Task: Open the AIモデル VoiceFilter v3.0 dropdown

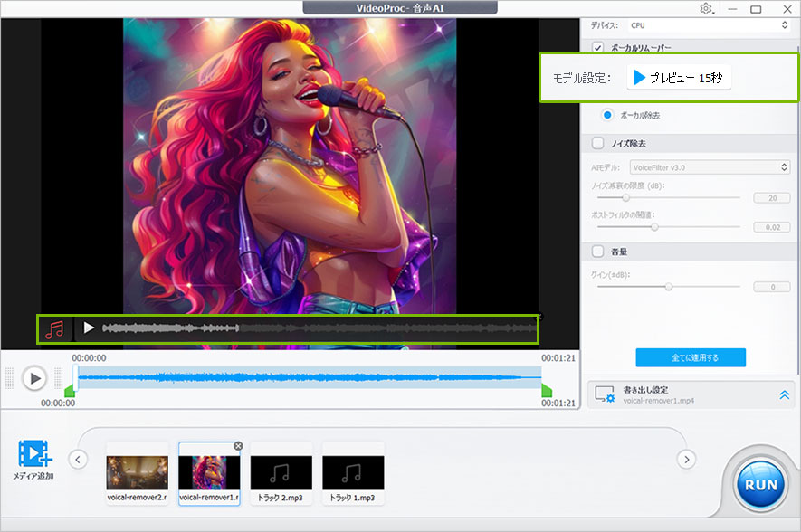Action: coord(710,167)
